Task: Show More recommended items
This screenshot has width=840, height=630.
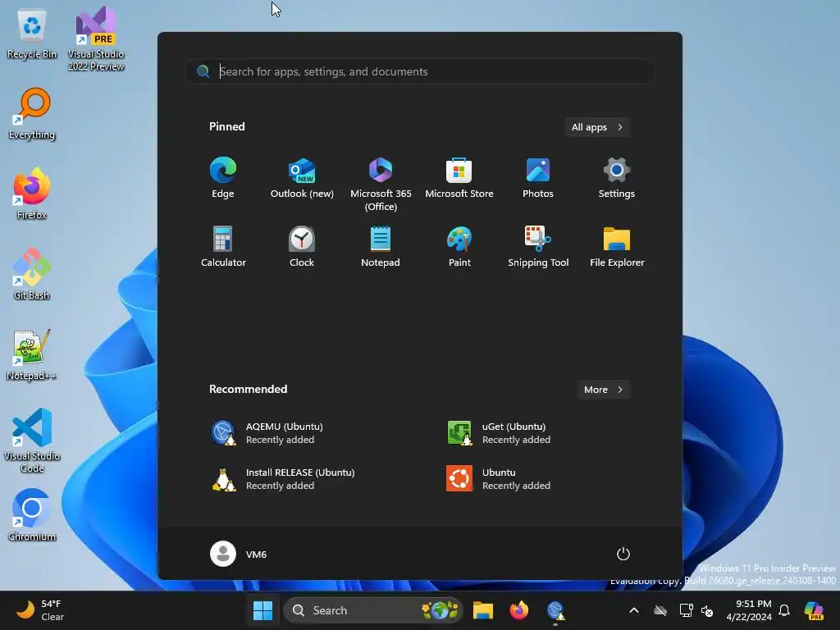Action: (x=603, y=390)
